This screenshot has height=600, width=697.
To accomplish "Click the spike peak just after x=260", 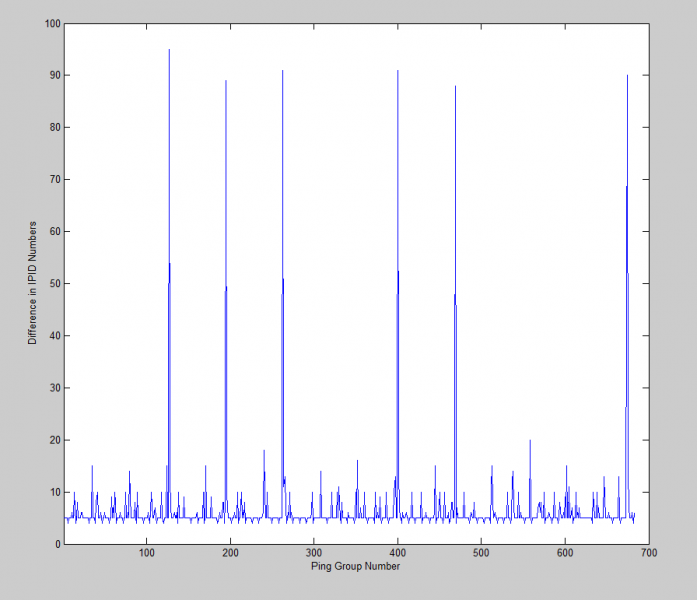I will pos(283,71).
